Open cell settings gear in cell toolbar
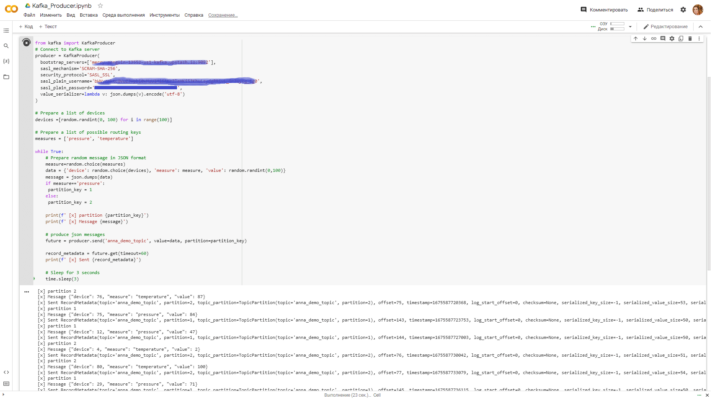This screenshot has height=400, width=711. coord(672,39)
